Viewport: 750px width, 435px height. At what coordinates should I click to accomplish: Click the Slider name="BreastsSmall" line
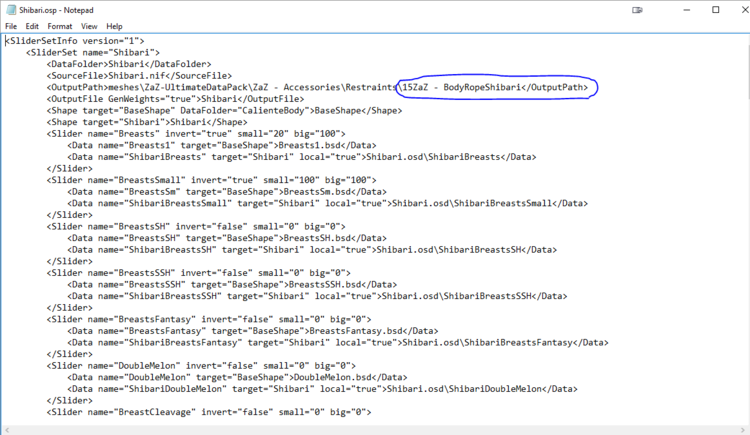point(211,180)
